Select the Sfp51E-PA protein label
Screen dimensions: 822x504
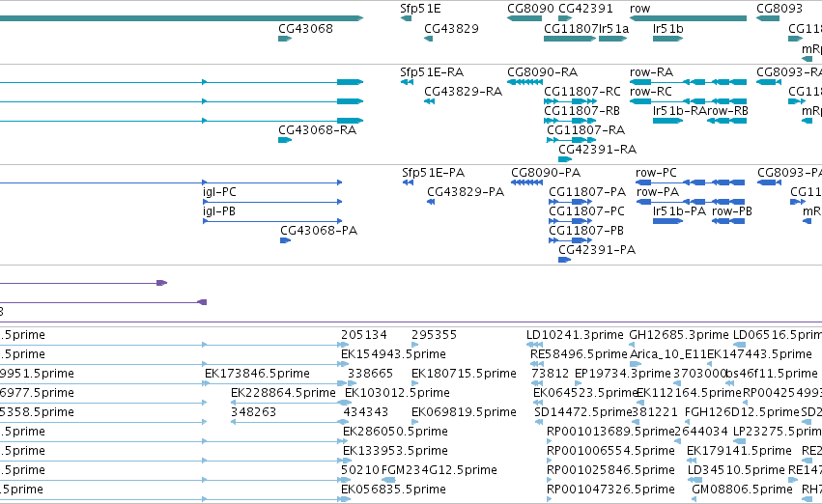click(434, 173)
